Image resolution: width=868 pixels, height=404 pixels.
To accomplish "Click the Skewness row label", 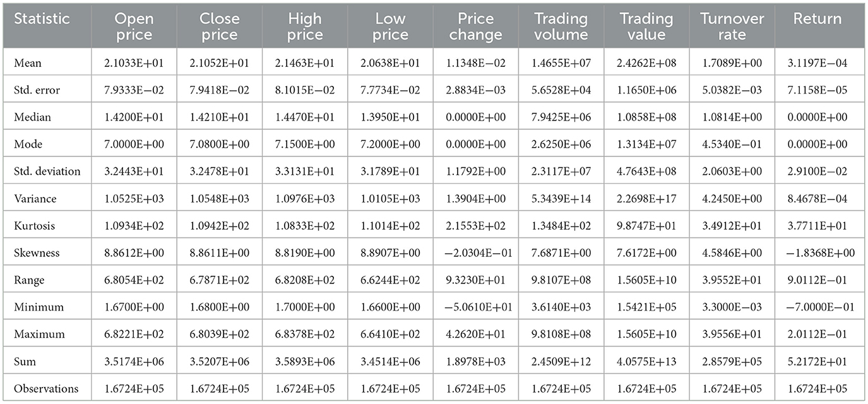I will tap(37, 253).
